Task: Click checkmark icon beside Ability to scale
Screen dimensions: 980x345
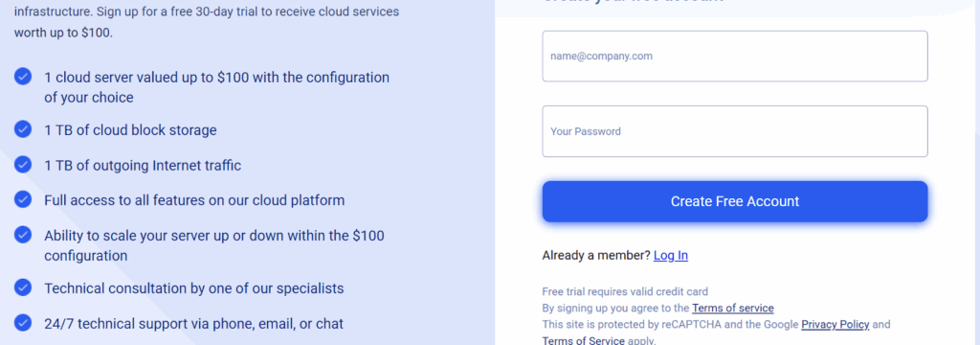Action: click(23, 234)
